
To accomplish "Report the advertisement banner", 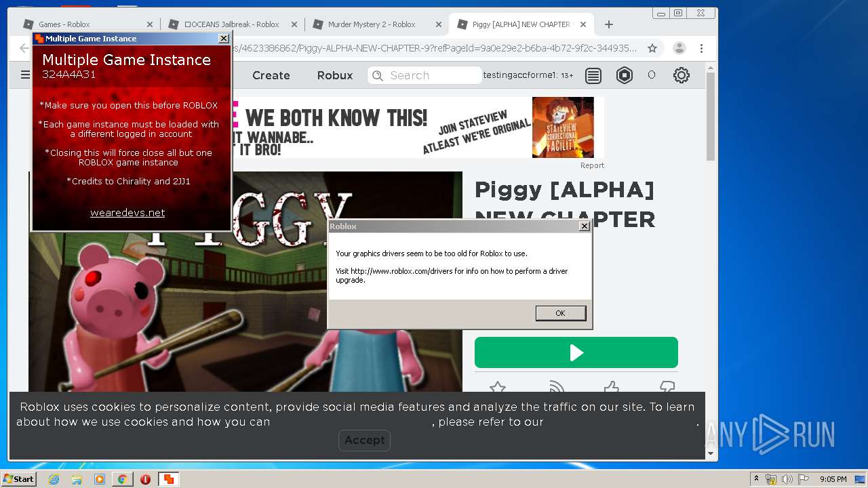I will (592, 165).
